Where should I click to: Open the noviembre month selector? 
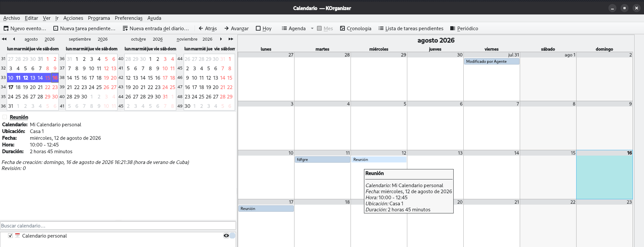click(x=187, y=39)
